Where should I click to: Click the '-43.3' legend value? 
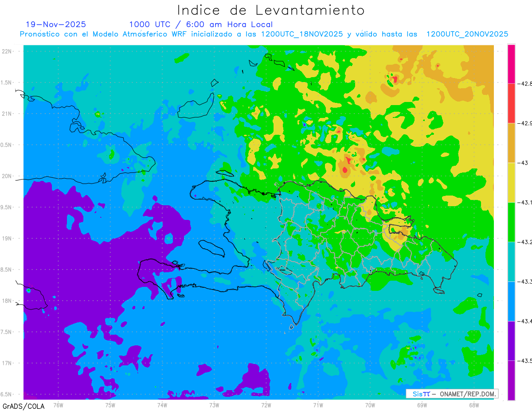(524, 282)
